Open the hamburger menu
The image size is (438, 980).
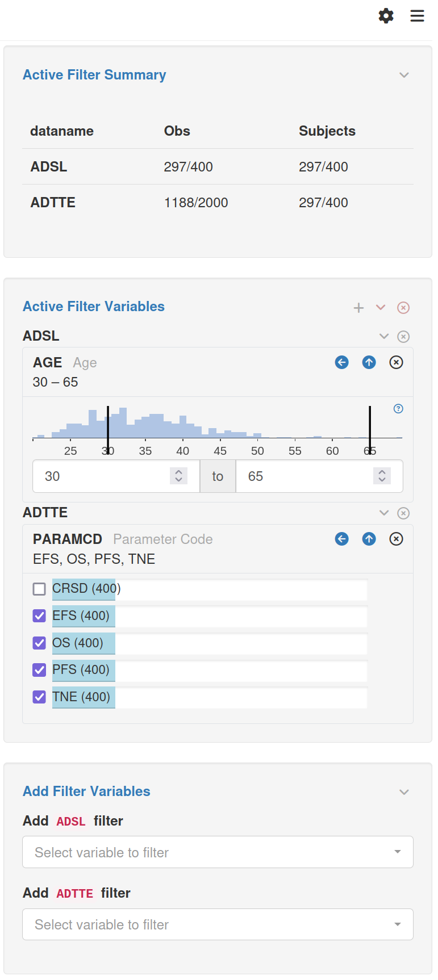[x=417, y=16]
